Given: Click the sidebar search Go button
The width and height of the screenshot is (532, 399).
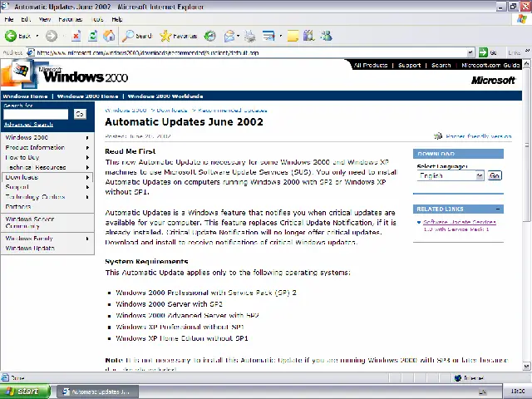Looking at the screenshot, I should pos(80,114).
